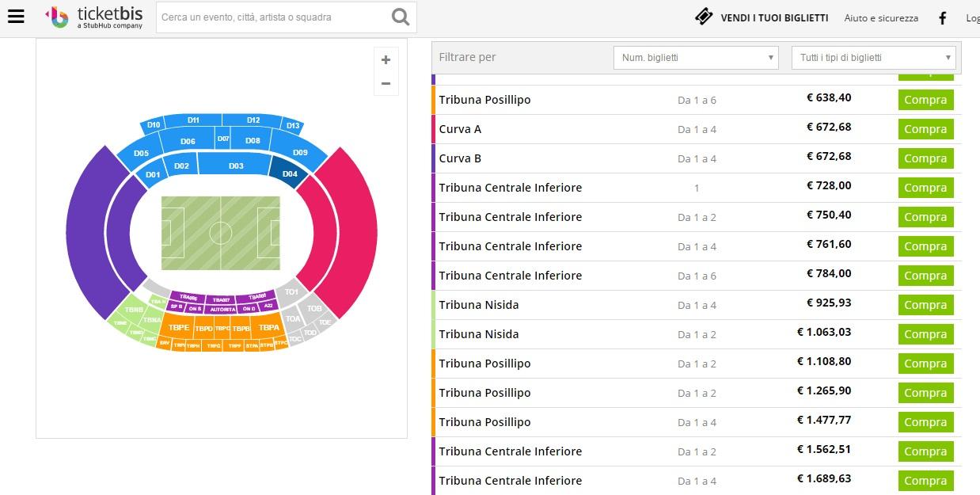Open the hamburger navigation menu
980x495 pixels.
(x=16, y=17)
